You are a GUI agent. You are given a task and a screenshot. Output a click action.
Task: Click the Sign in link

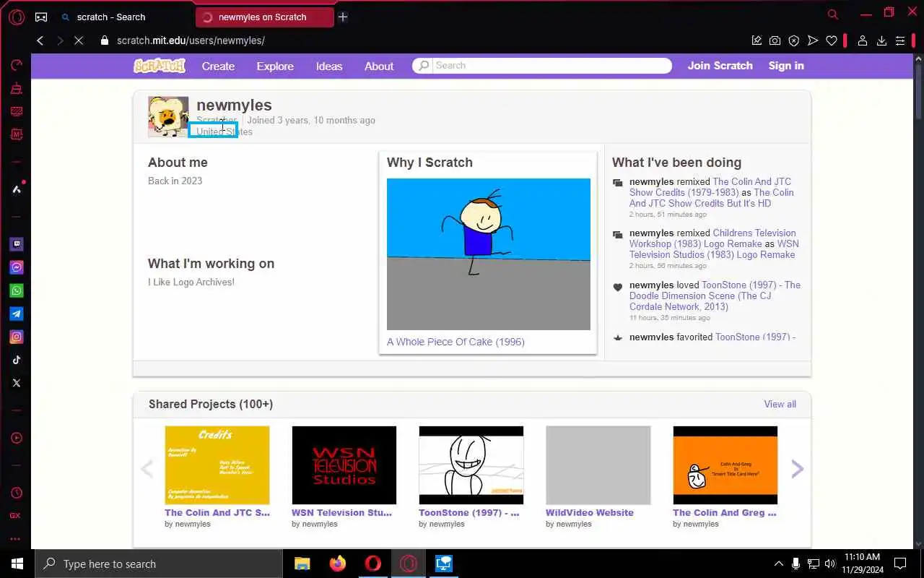(786, 66)
